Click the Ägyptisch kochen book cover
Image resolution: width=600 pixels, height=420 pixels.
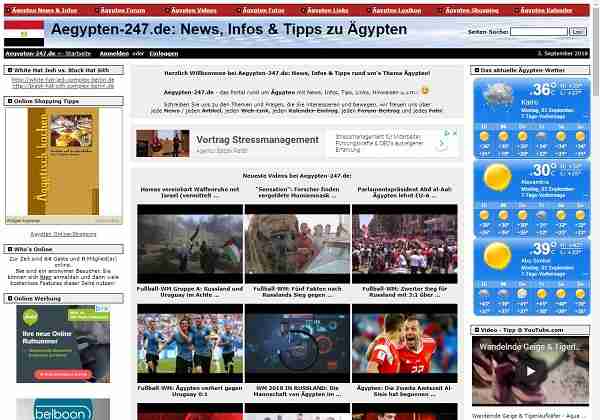[64, 161]
